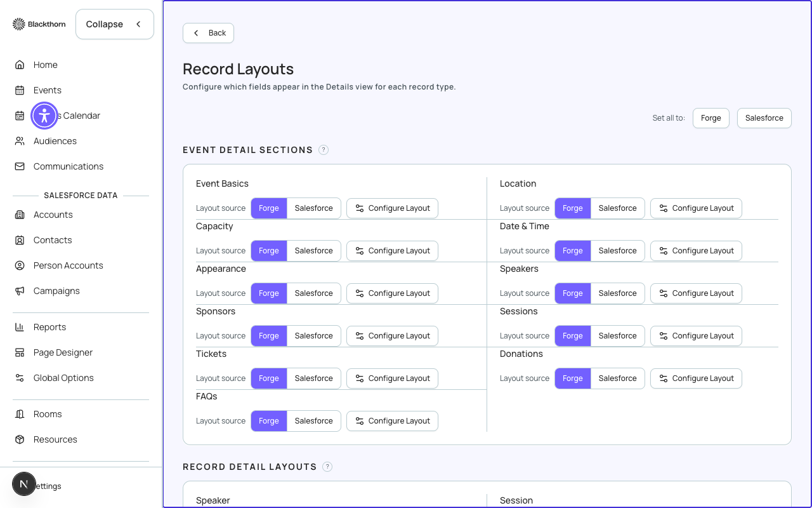
Task: Open Home in the sidebar
Action: 81,65
